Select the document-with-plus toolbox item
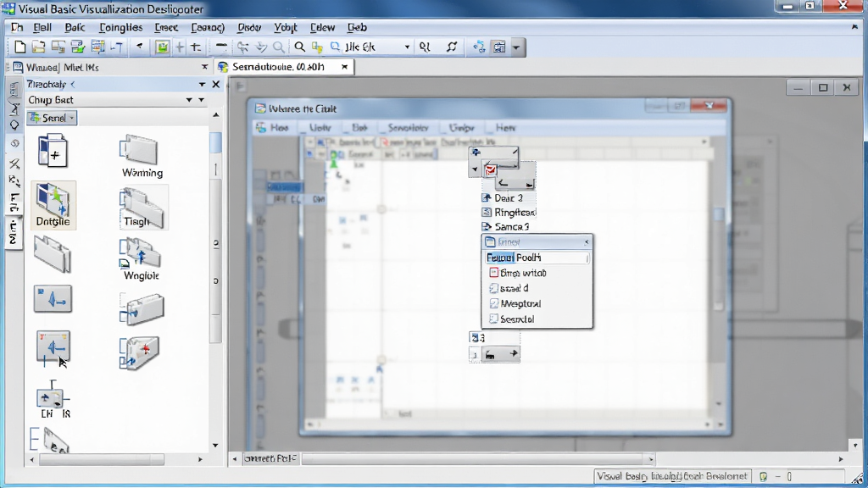This screenshot has width=868, height=488. pos(53,151)
